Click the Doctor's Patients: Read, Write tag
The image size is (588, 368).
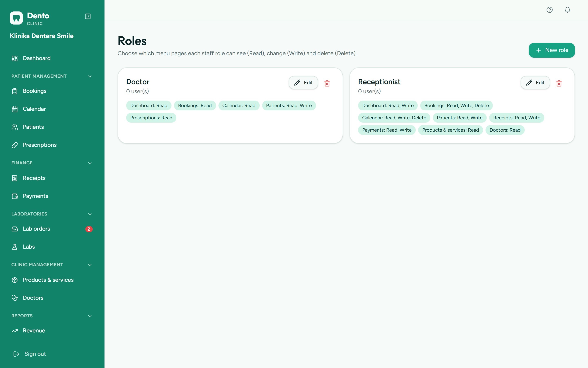289,106
